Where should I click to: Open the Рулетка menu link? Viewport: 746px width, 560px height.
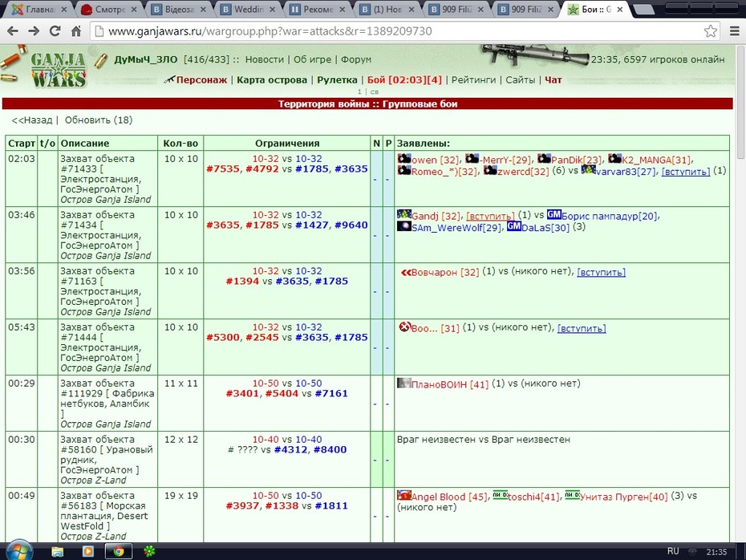click(x=337, y=80)
